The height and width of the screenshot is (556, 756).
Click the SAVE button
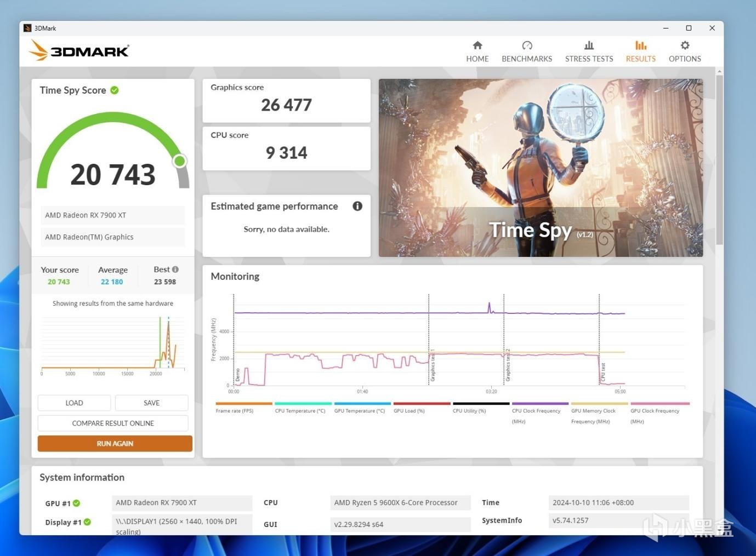(x=152, y=403)
